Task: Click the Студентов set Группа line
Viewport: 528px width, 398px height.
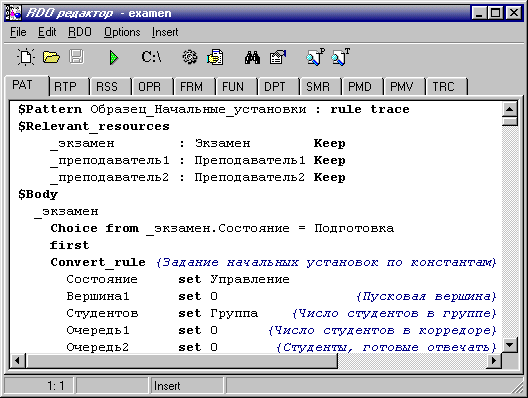Action: (281, 313)
